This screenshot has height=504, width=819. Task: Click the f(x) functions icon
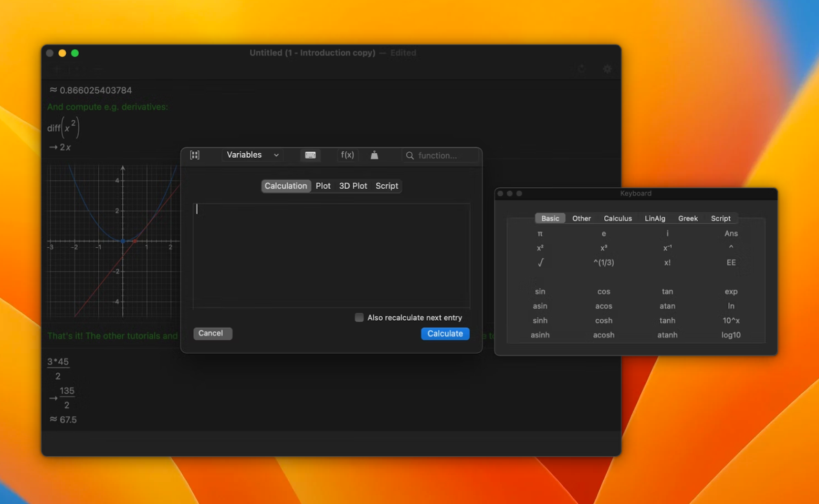coord(347,155)
